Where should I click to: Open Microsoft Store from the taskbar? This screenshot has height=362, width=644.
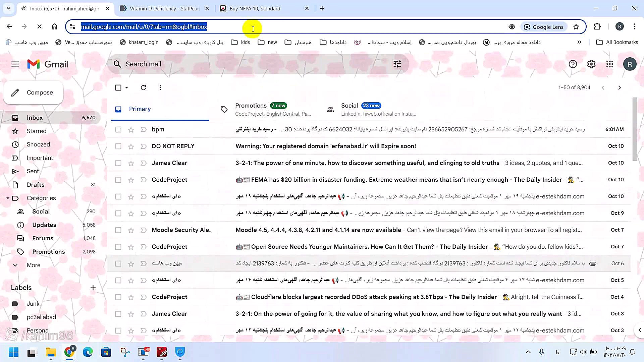[x=106, y=352]
